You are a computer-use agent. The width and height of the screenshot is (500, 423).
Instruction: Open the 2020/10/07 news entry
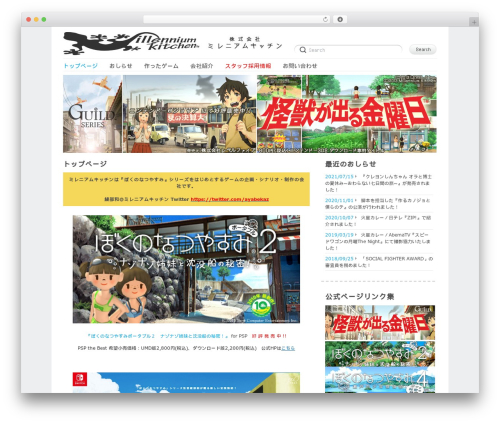(x=379, y=221)
